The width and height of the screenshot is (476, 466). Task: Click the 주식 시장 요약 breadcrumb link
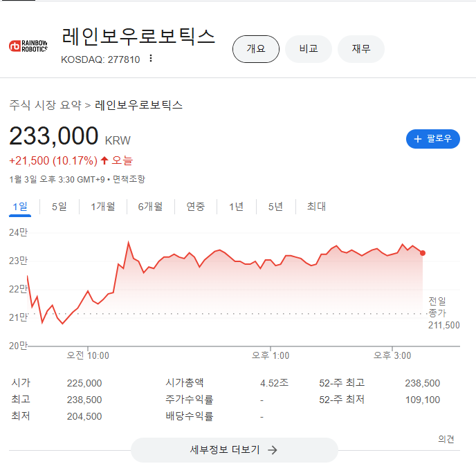[x=45, y=105]
